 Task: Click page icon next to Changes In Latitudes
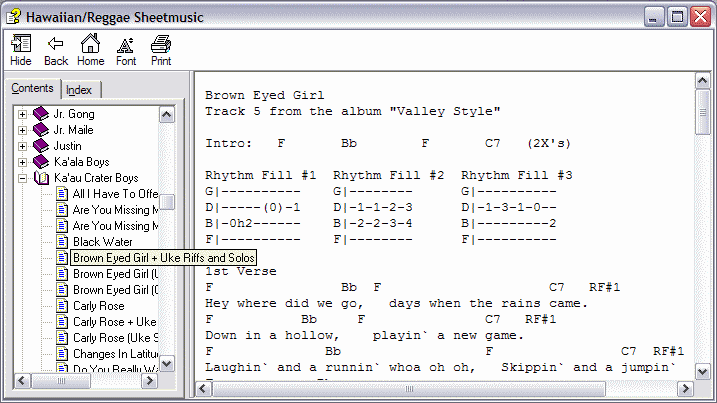pyautogui.click(x=62, y=354)
